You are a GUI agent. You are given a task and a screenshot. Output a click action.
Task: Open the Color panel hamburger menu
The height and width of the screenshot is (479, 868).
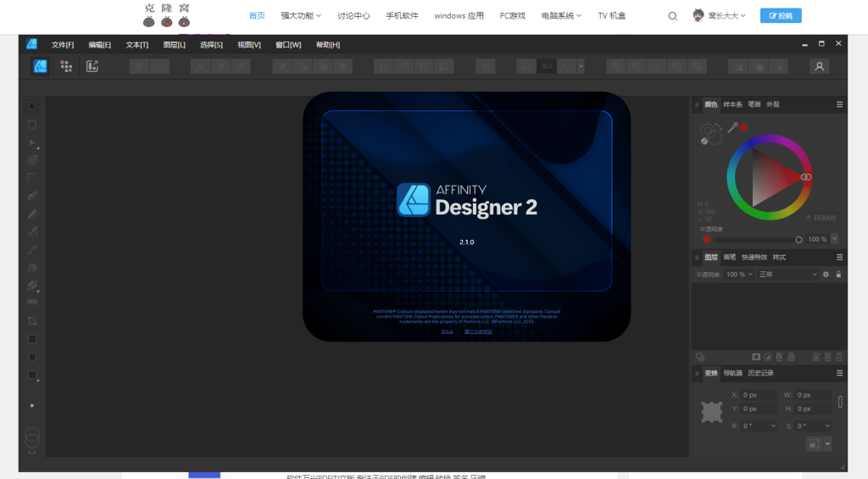[x=839, y=104]
